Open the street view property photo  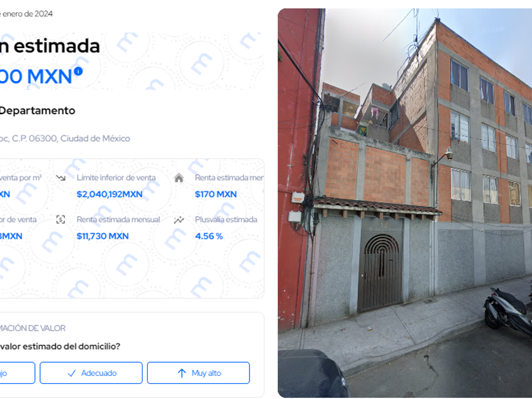click(x=405, y=203)
